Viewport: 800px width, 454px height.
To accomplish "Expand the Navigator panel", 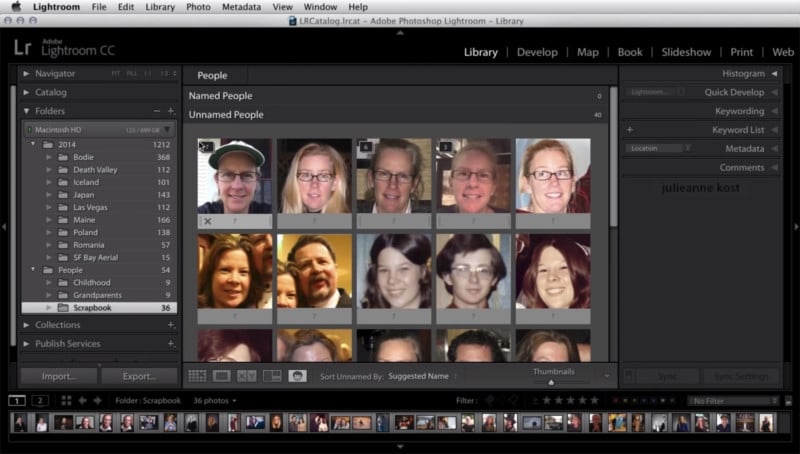I will 27,73.
